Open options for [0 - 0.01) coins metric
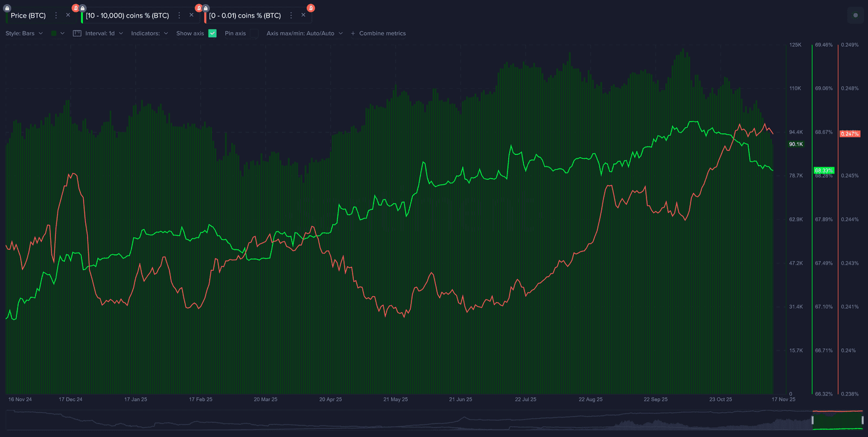Image resolution: width=868 pixels, height=437 pixels. 291,15
